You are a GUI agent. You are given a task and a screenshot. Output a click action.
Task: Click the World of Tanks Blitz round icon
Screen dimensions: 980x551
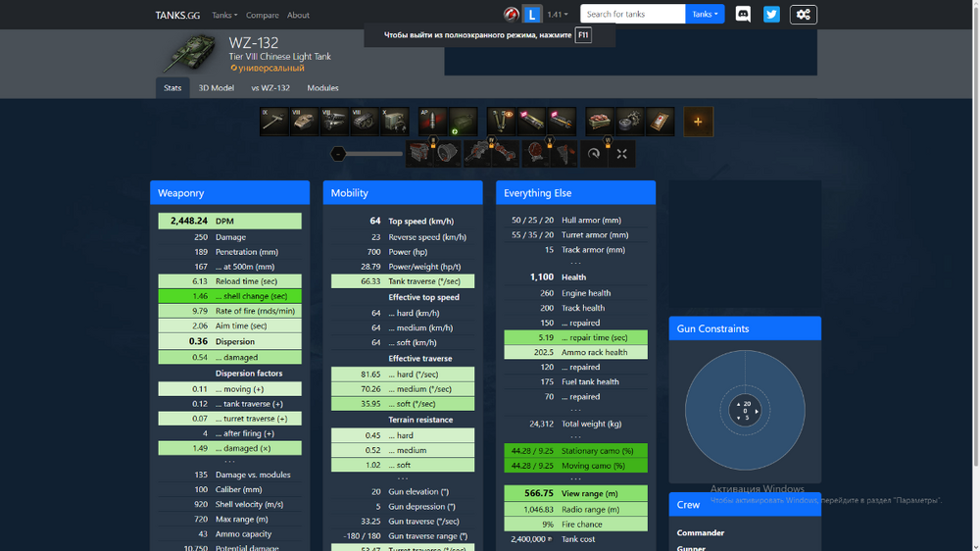512,15
